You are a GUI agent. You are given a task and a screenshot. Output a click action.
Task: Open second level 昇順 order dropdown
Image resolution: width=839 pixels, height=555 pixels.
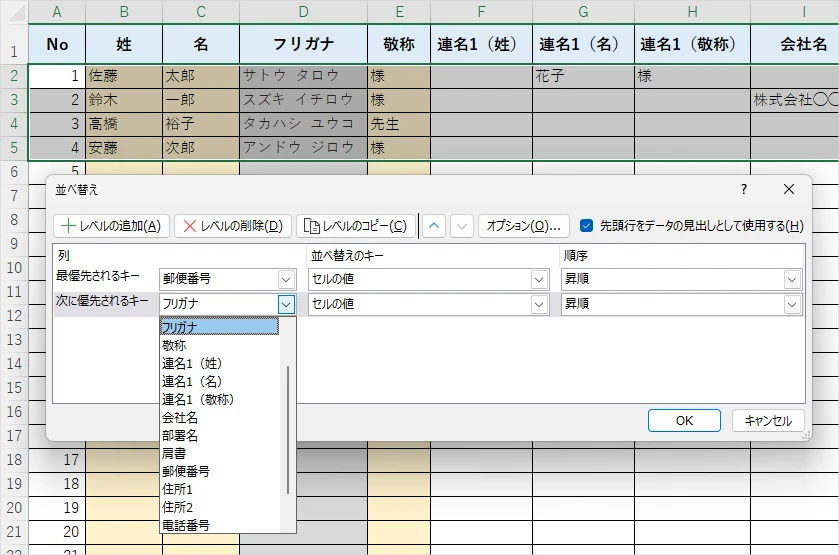point(792,304)
